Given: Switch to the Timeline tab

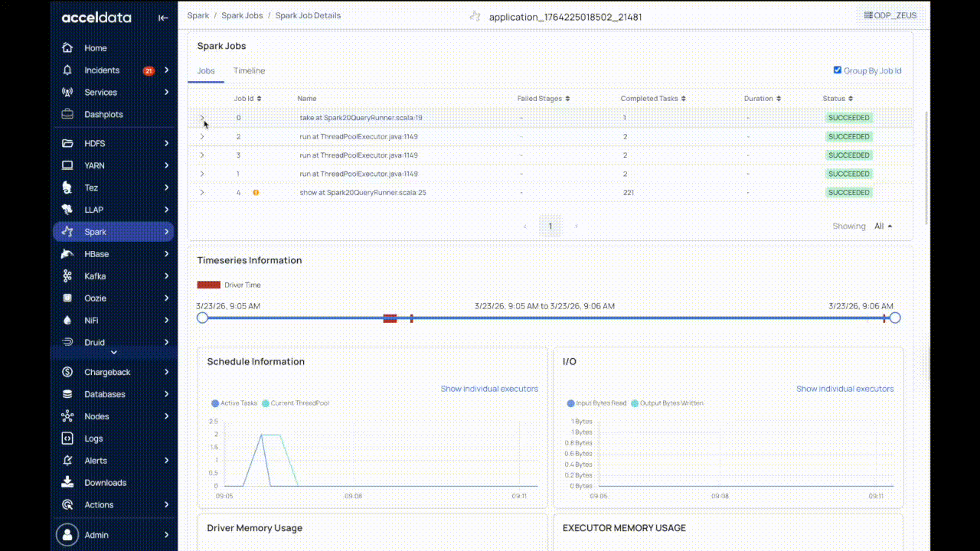Looking at the screenshot, I should pos(249,70).
